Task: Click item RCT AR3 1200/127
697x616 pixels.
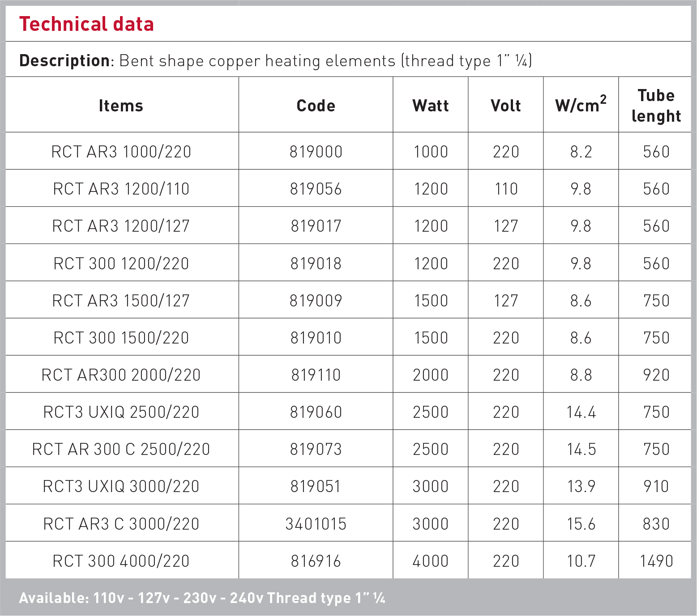Action: (121, 226)
